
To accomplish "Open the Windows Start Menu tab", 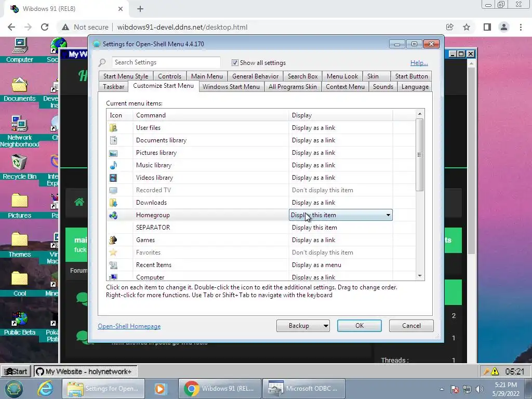I will pos(231,87).
